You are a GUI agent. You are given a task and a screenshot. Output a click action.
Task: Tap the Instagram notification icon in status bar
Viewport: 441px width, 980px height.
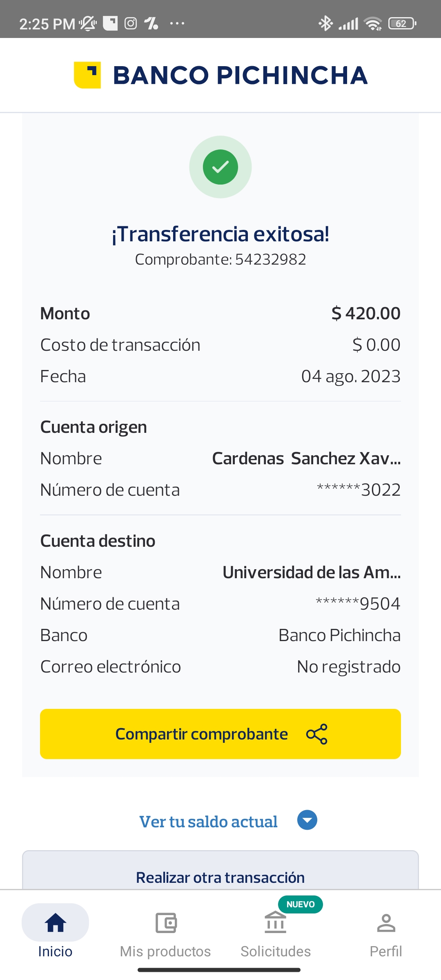tap(131, 23)
